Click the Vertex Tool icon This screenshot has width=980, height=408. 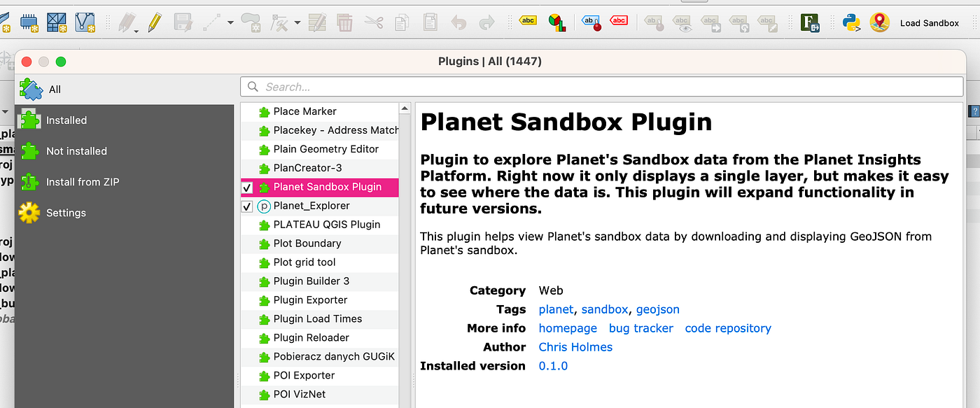[280, 22]
